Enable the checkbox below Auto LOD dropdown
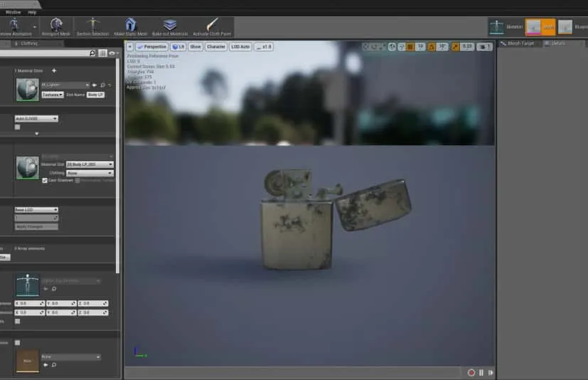Screen dimensions: 588x380 [x=18, y=127]
